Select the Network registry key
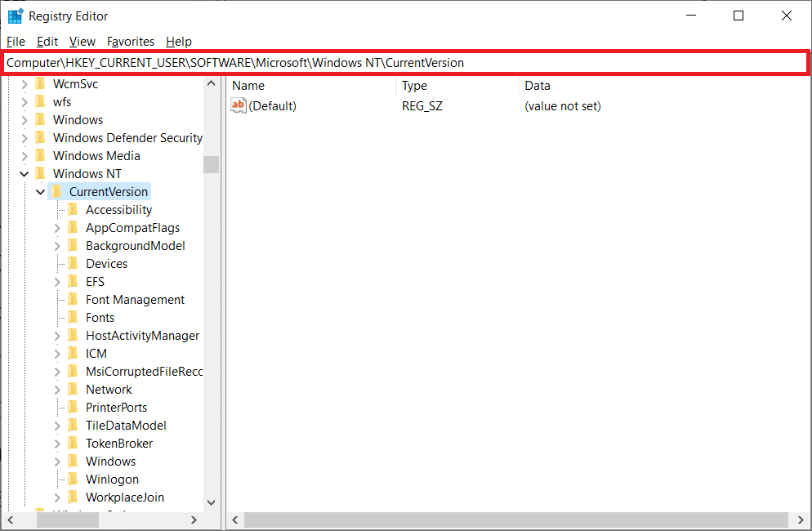Screen dimensions: 812x531 tap(109, 389)
